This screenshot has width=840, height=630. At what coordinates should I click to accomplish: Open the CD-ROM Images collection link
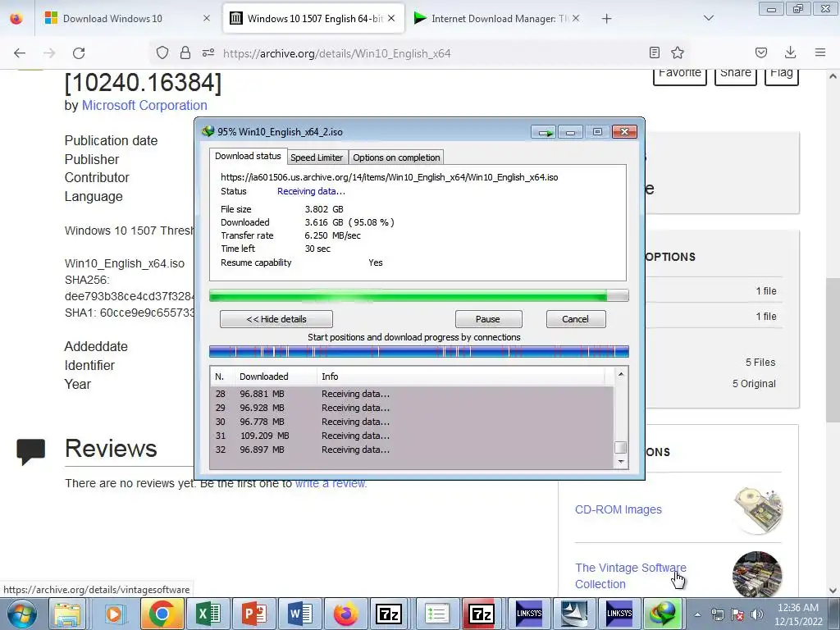[x=619, y=509]
